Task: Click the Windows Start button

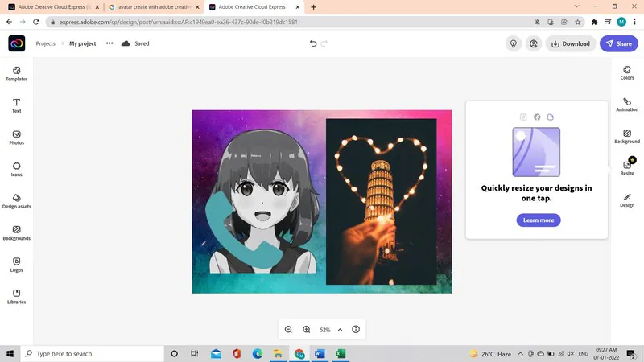Action: (10, 353)
